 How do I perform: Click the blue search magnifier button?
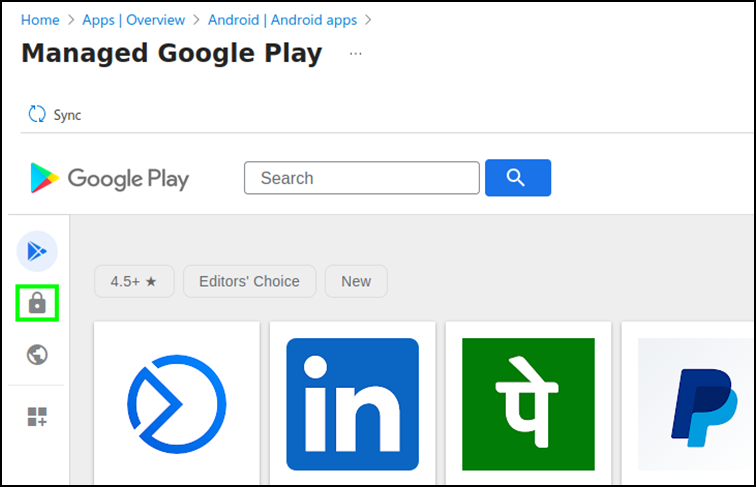click(x=518, y=178)
